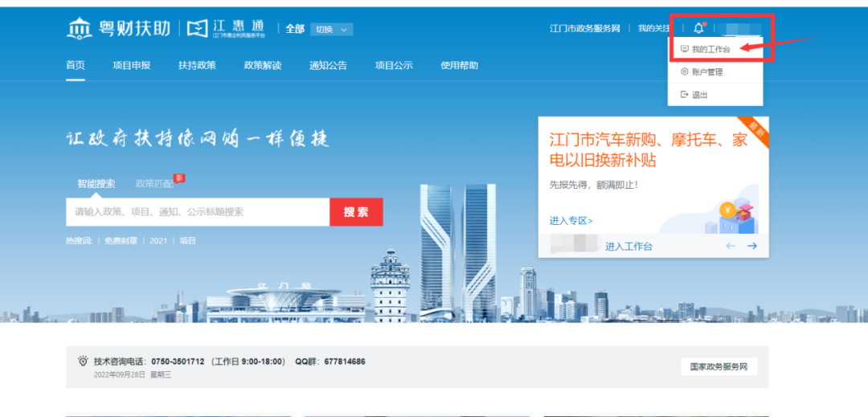Open 我的工作台 from the user menu
This screenshot has width=868, height=417.
[710, 49]
